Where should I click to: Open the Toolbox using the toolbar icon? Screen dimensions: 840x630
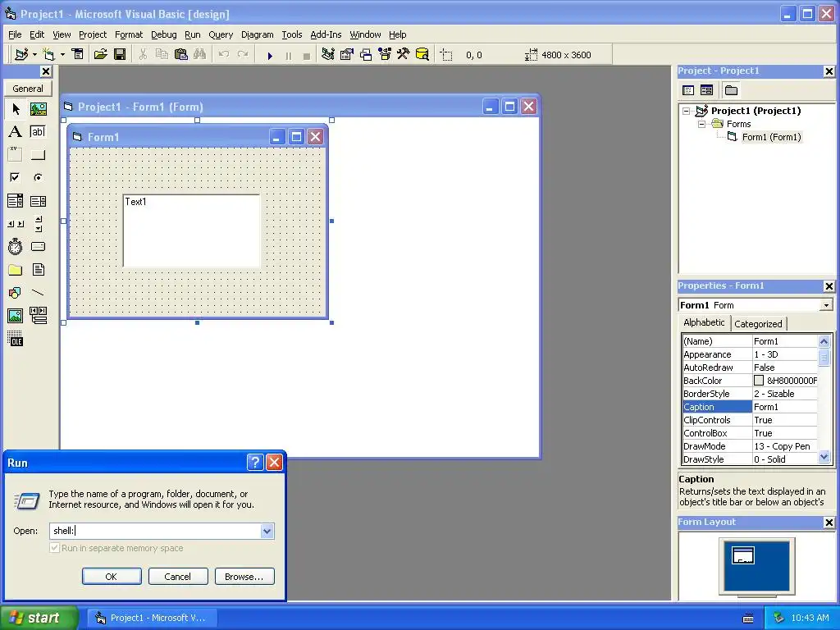coord(403,54)
